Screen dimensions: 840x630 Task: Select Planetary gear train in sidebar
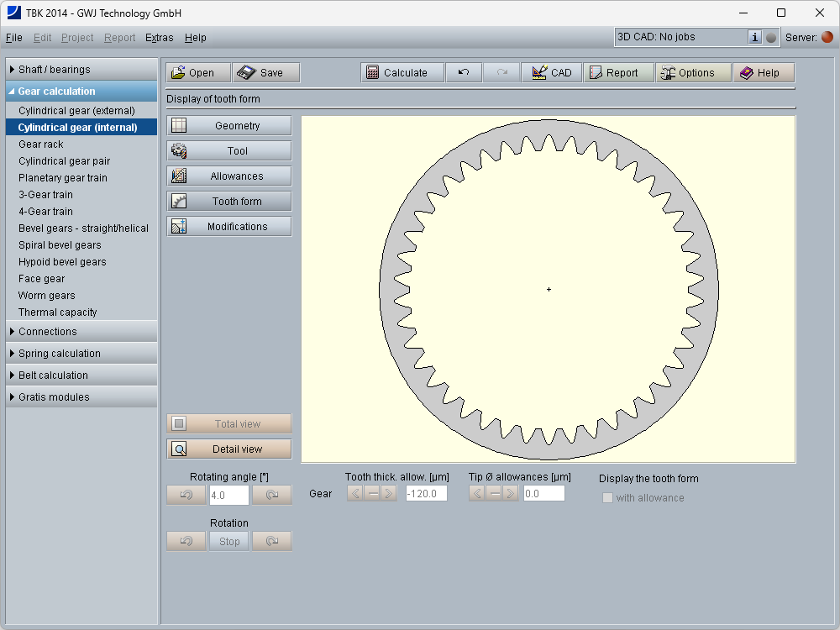pos(63,178)
